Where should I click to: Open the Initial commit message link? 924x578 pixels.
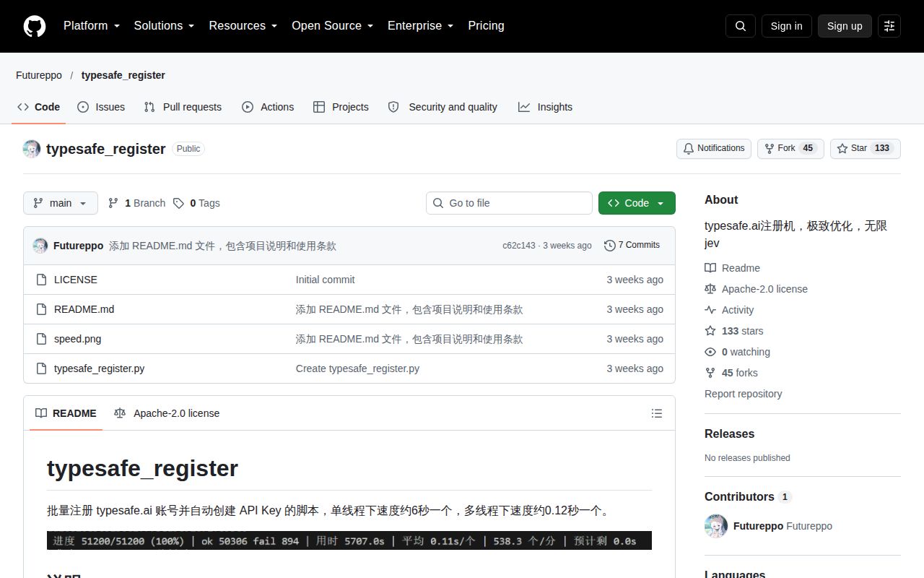point(326,280)
